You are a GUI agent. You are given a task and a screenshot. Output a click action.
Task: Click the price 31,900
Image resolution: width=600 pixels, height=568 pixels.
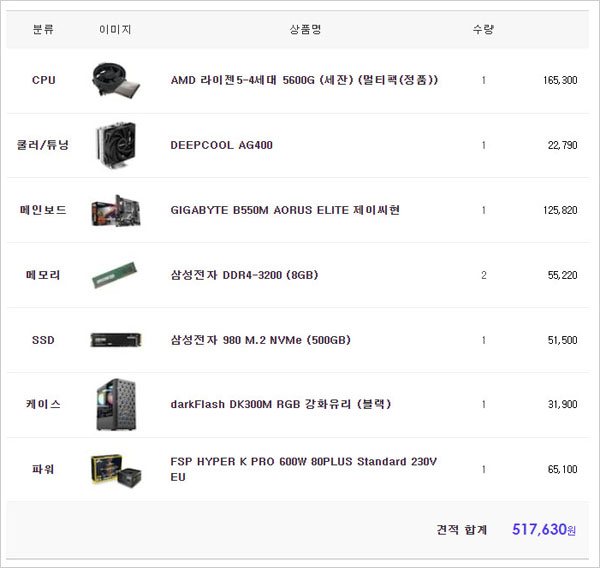tap(562, 405)
